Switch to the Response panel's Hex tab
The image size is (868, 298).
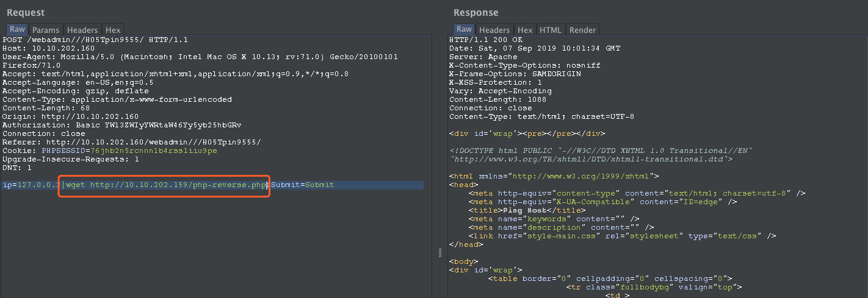[x=524, y=30]
